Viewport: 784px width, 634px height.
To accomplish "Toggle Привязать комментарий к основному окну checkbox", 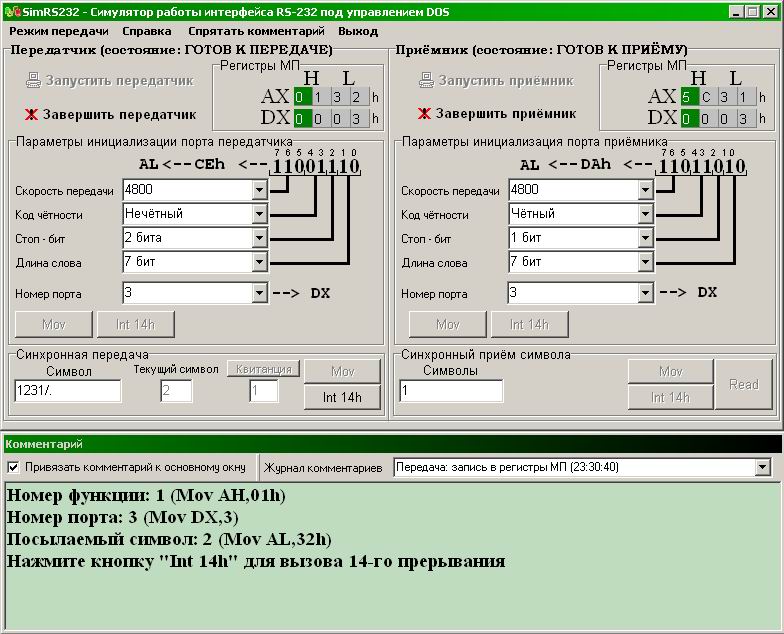I will click(x=13, y=467).
